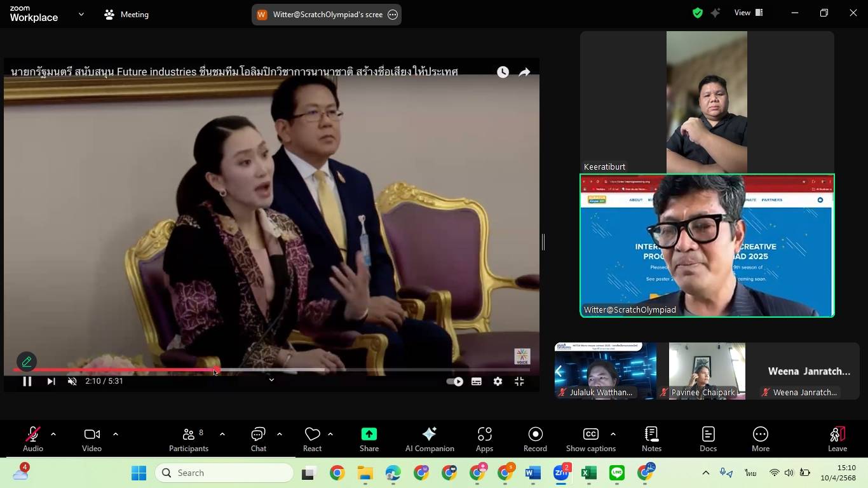Click the green annotate pencil button

pyautogui.click(x=27, y=362)
